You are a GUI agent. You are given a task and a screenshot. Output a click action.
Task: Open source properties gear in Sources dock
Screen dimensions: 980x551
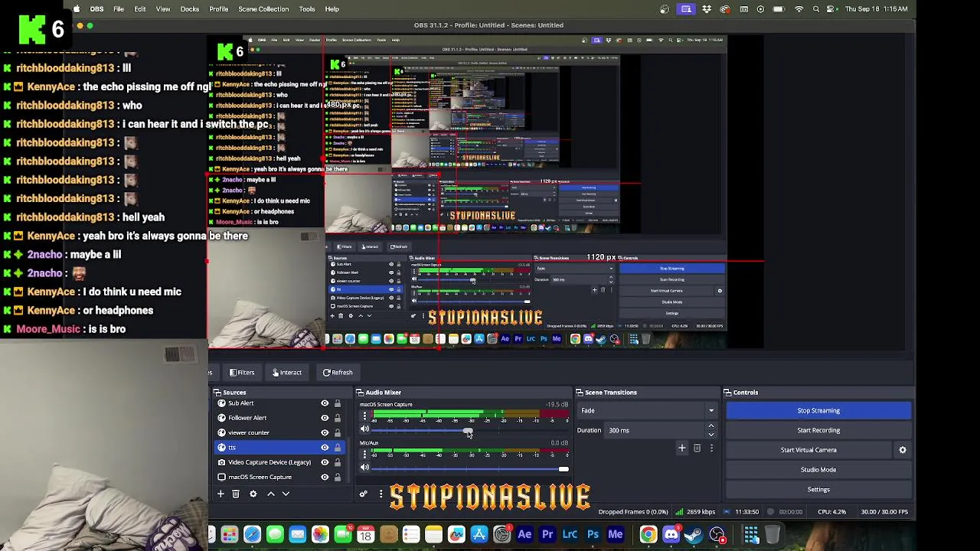click(253, 494)
